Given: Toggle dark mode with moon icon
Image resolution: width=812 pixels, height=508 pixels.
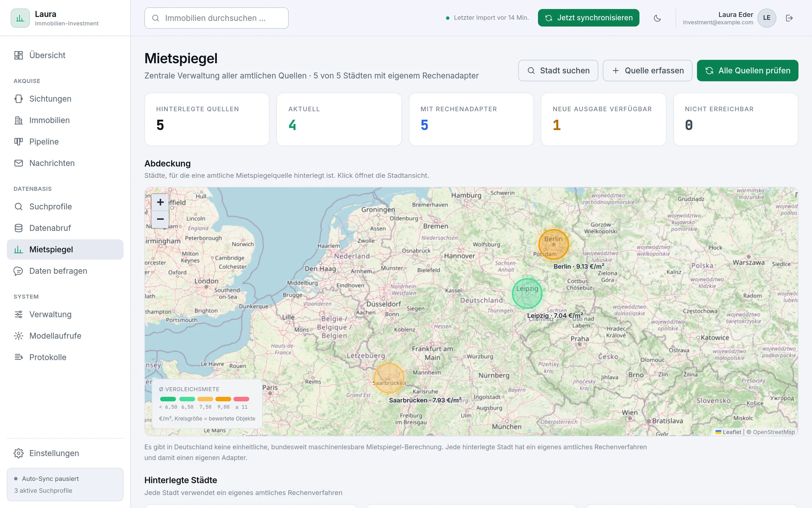Looking at the screenshot, I should 657,18.
